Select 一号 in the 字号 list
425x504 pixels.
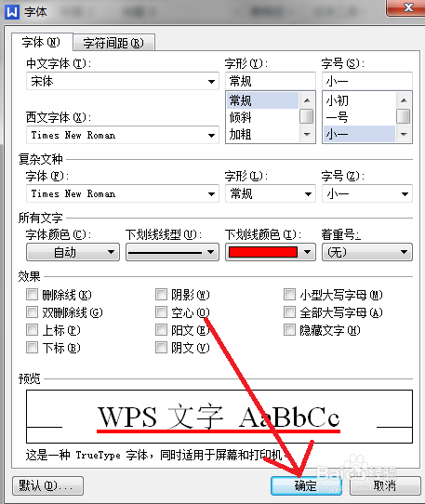tap(359, 117)
